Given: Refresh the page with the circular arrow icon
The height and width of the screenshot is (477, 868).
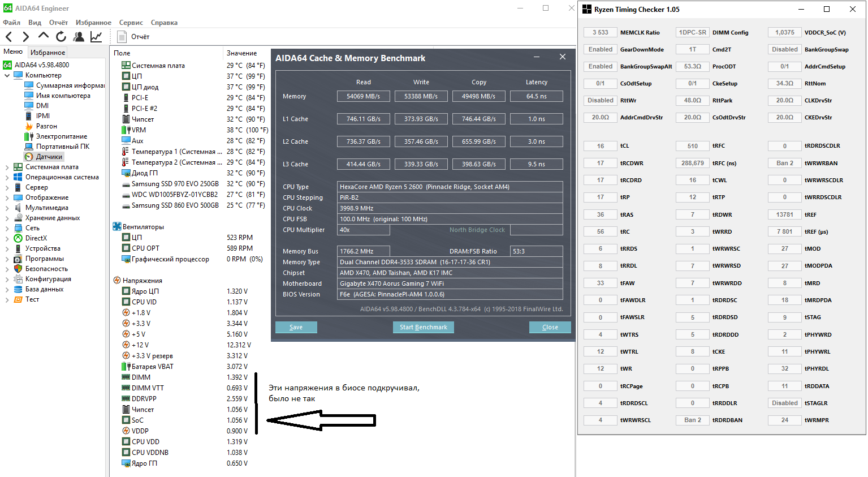Looking at the screenshot, I should pos(61,37).
